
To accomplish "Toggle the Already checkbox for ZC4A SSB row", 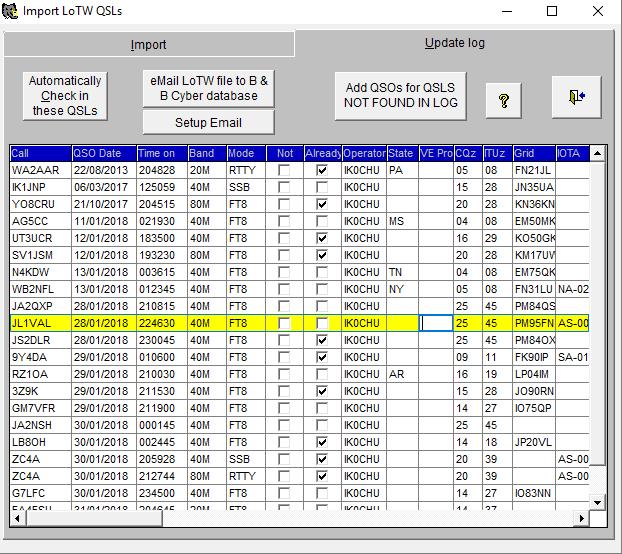I will (x=322, y=459).
